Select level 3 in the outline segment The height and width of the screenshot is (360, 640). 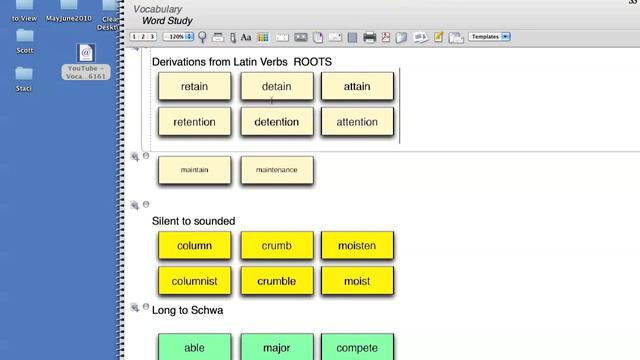152,37
